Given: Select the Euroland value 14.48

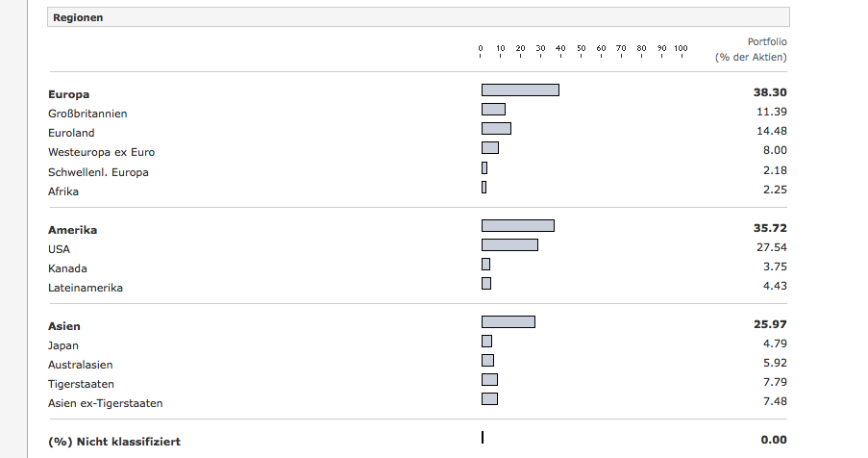Looking at the screenshot, I should [x=771, y=132].
